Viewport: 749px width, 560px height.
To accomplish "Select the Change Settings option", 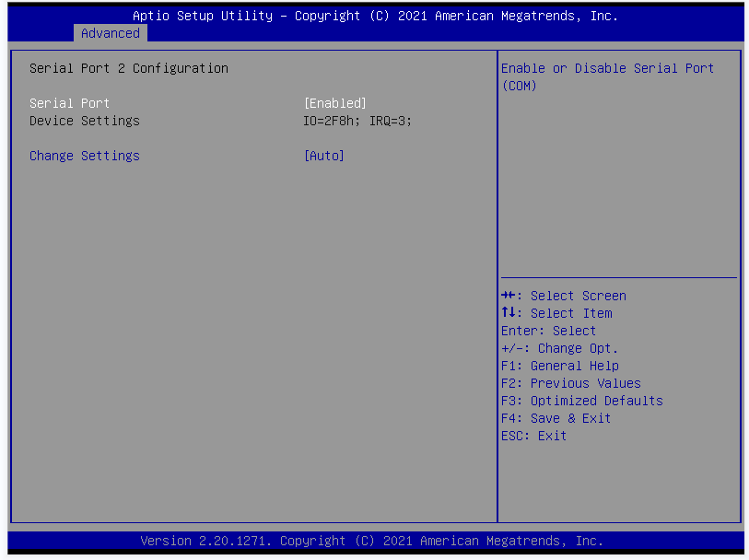I will click(x=84, y=156).
